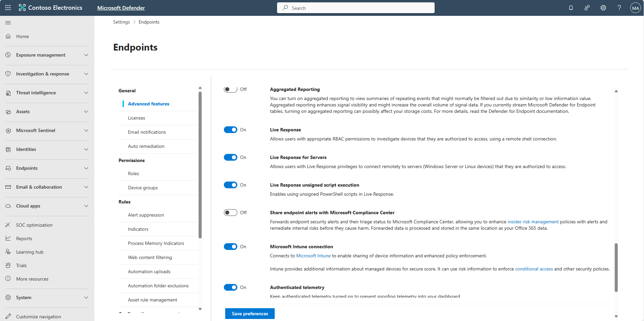Turn off Live Response for Servers toggle

[x=231, y=157]
